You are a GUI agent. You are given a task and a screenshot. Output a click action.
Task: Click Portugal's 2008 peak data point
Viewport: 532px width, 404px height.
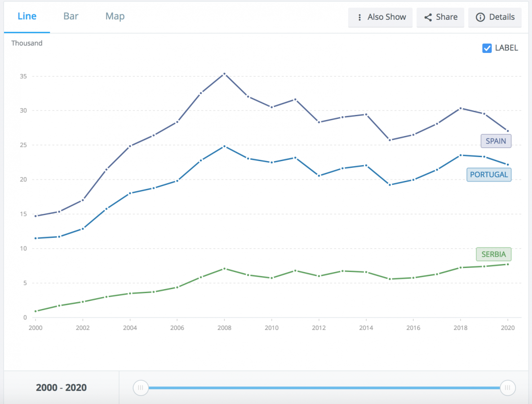point(224,146)
